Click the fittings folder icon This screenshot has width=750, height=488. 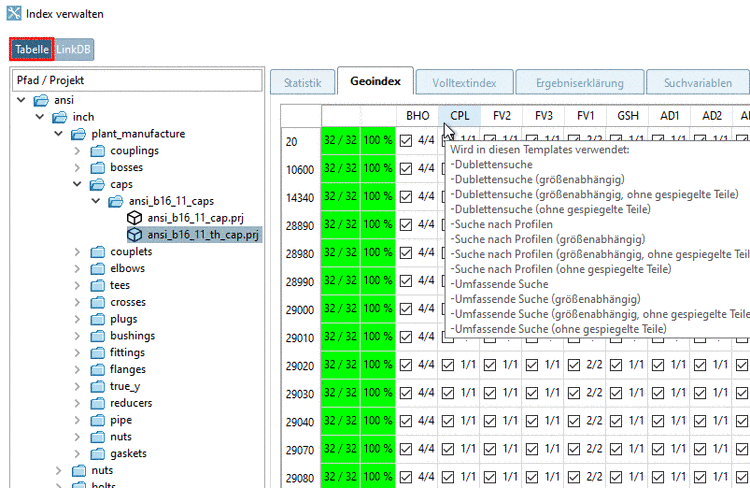pyautogui.click(x=98, y=353)
